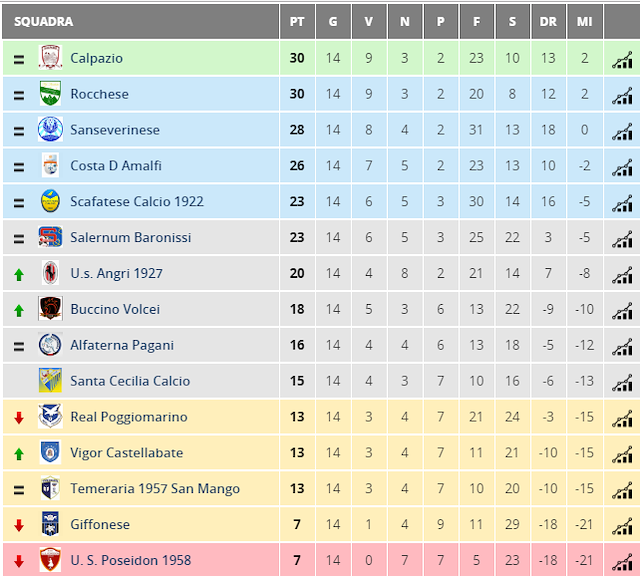
Task: Click the MI column header
Action: tap(584, 21)
